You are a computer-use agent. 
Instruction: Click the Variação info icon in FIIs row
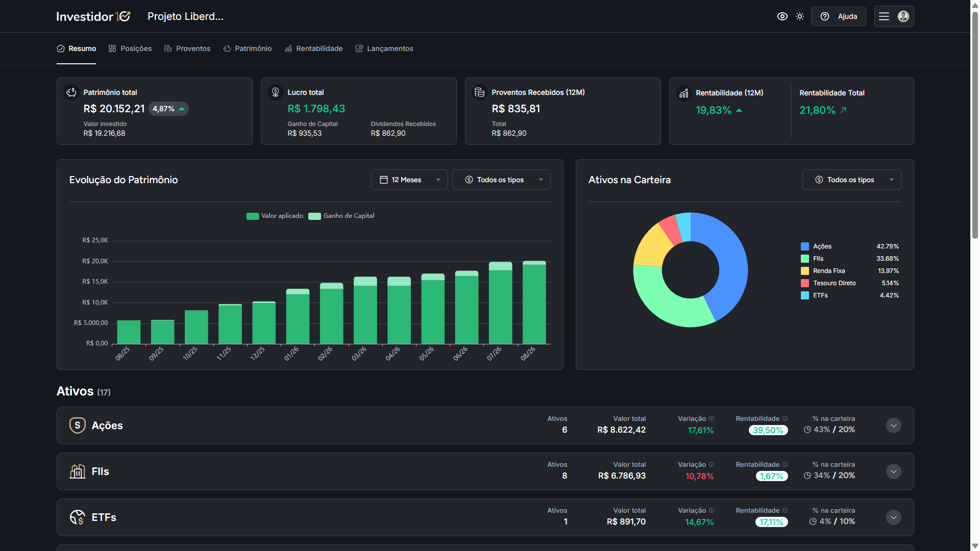[x=712, y=464]
